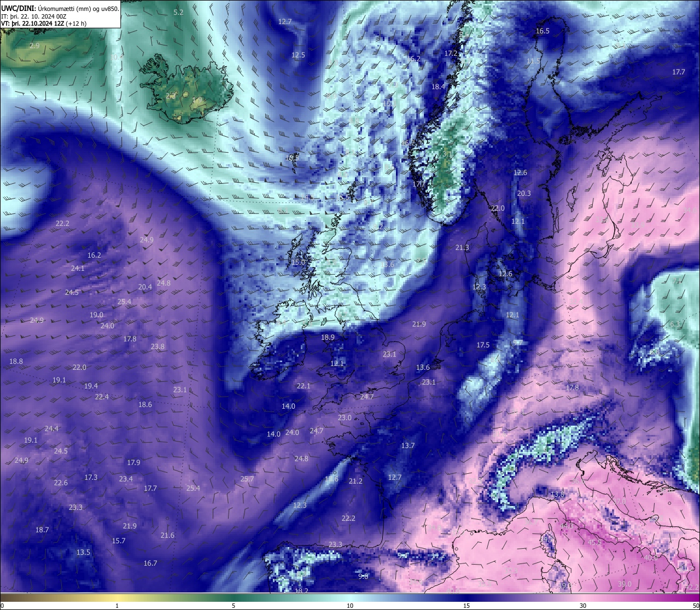Click the 25.7 value west of Biscay

point(247,479)
